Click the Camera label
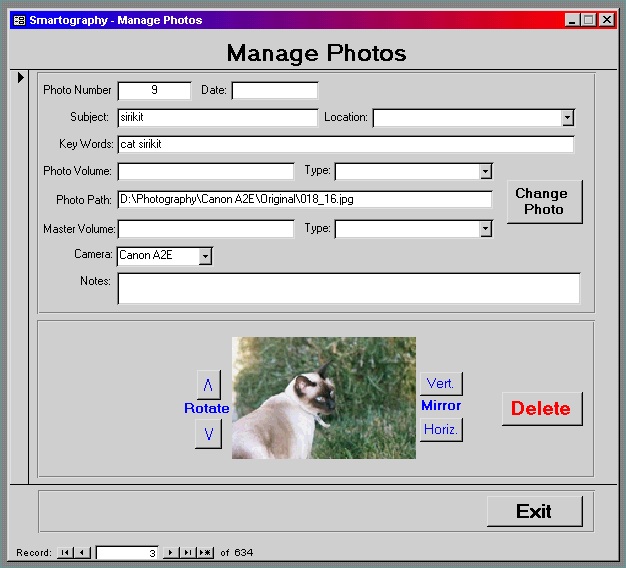 click(x=93, y=254)
